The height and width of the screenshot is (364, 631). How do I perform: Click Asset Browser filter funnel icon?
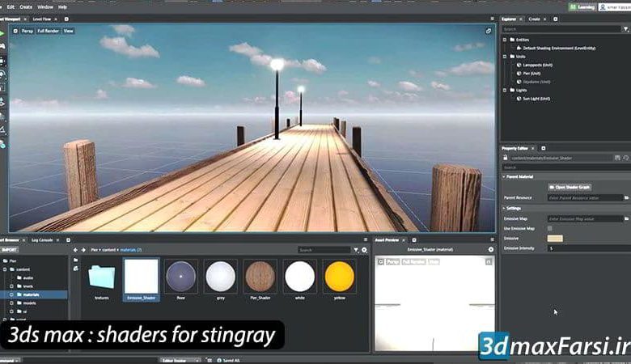(x=356, y=250)
